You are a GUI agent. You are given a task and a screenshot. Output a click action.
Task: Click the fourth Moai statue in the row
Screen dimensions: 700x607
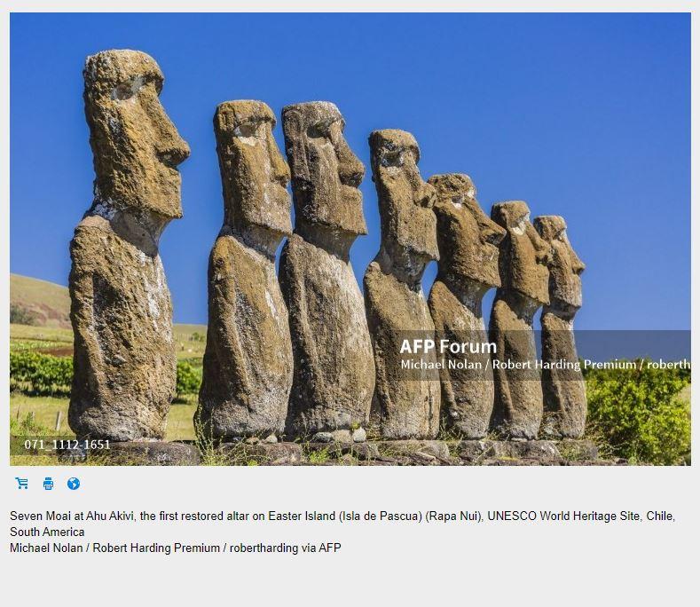402,286
